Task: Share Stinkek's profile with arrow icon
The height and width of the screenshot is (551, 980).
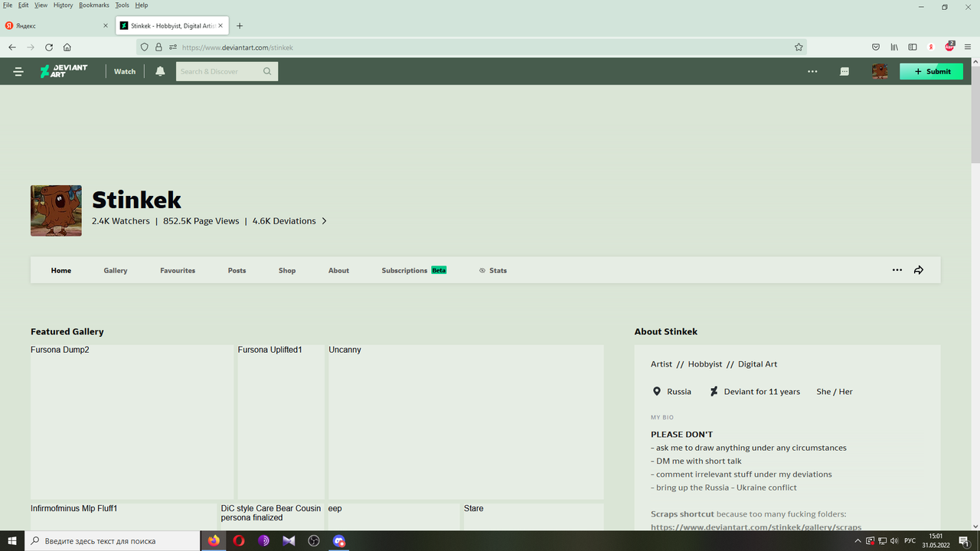Action: 919,270
